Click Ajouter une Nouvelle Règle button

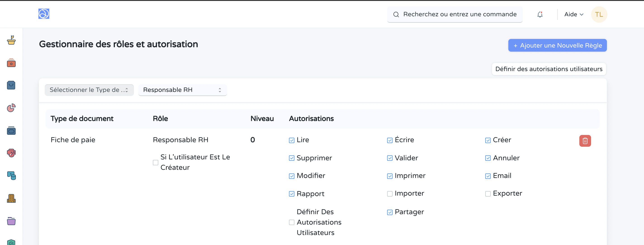(x=557, y=45)
